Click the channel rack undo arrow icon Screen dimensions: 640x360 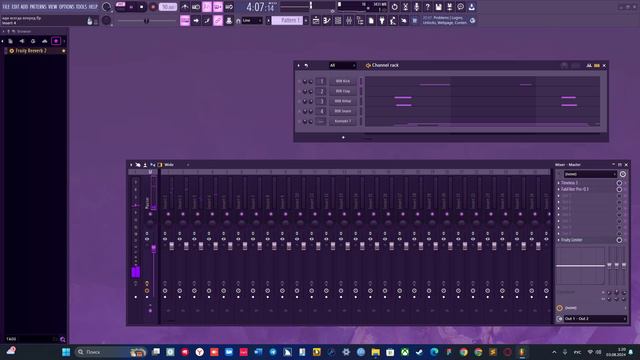coord(306,65)
